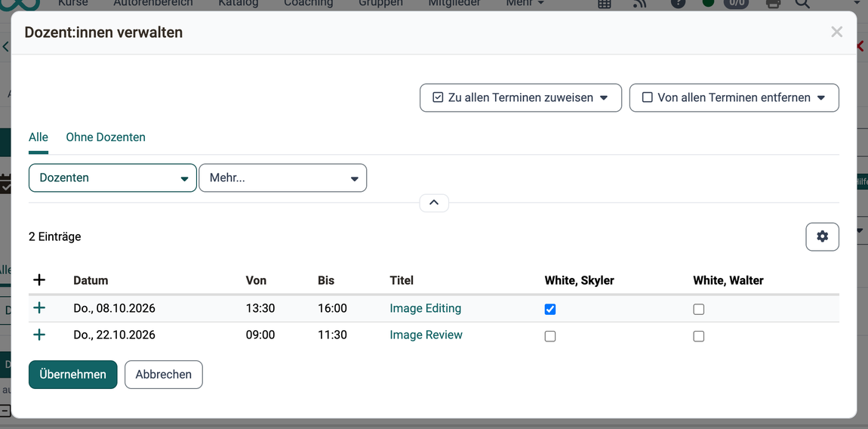Click the Übernehmen button
The width and height of the screenshot is (868, 429).
coord(73,375)
